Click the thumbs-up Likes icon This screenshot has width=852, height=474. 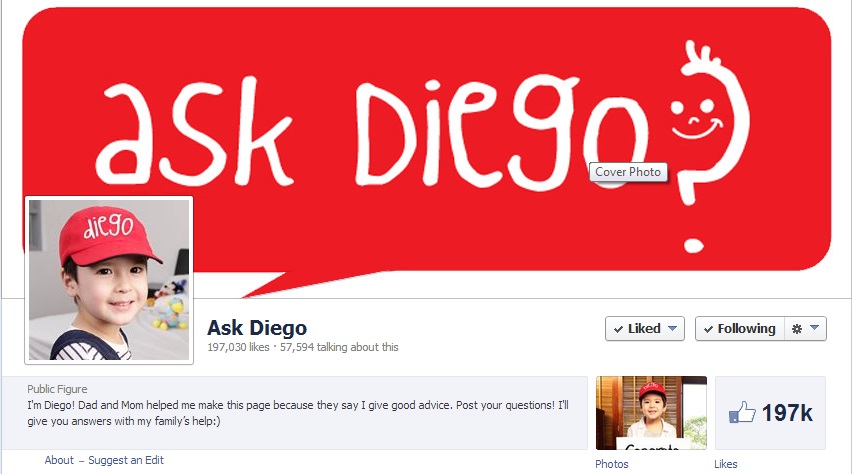click(742, 413)
